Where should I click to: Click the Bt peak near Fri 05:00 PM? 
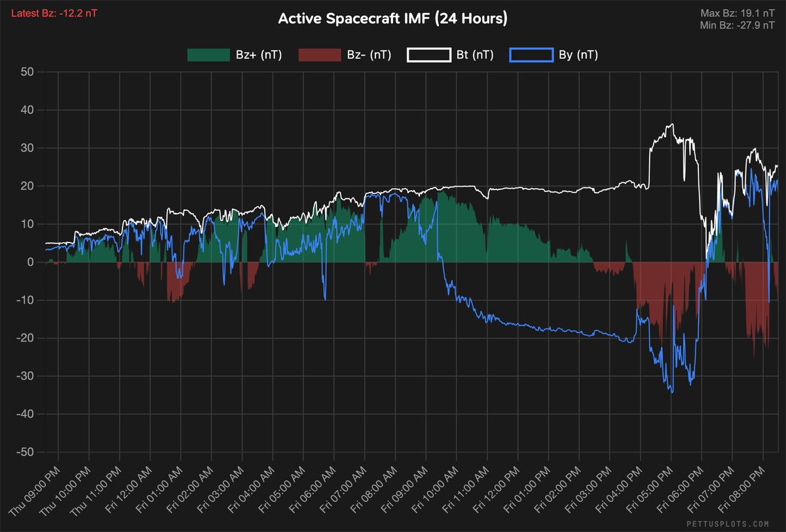click(x=671, y=124)
